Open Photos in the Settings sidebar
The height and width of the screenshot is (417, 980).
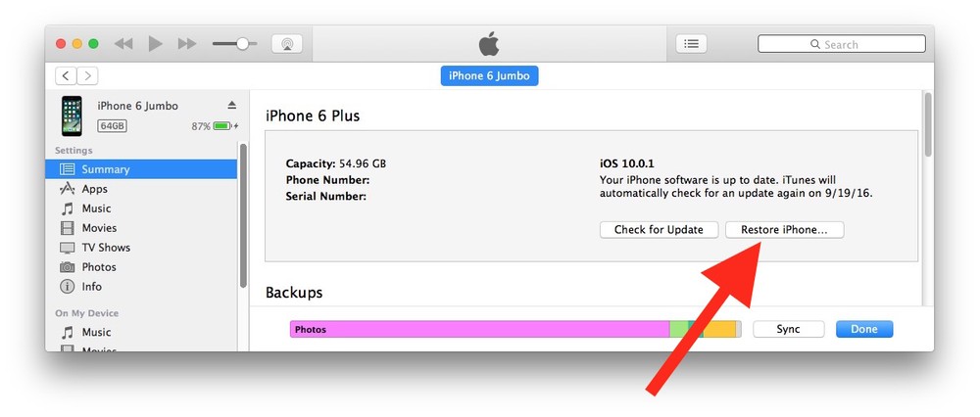[x=99, y=267]
